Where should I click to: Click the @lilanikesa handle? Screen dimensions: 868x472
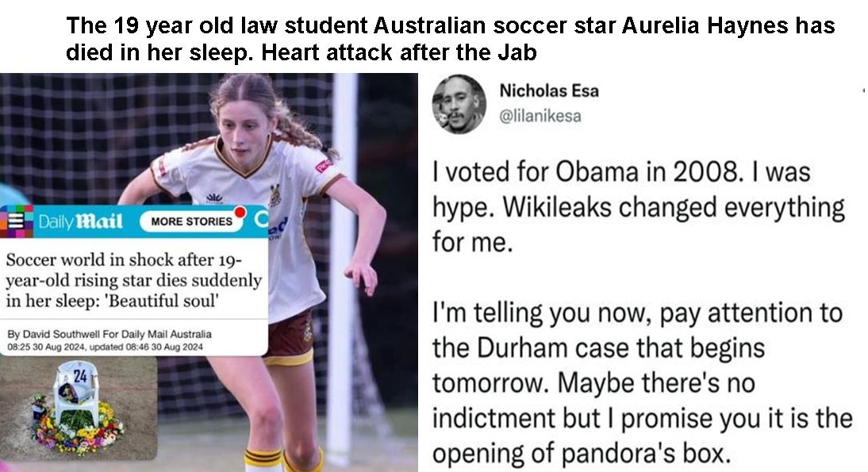(x=540, y=116)
